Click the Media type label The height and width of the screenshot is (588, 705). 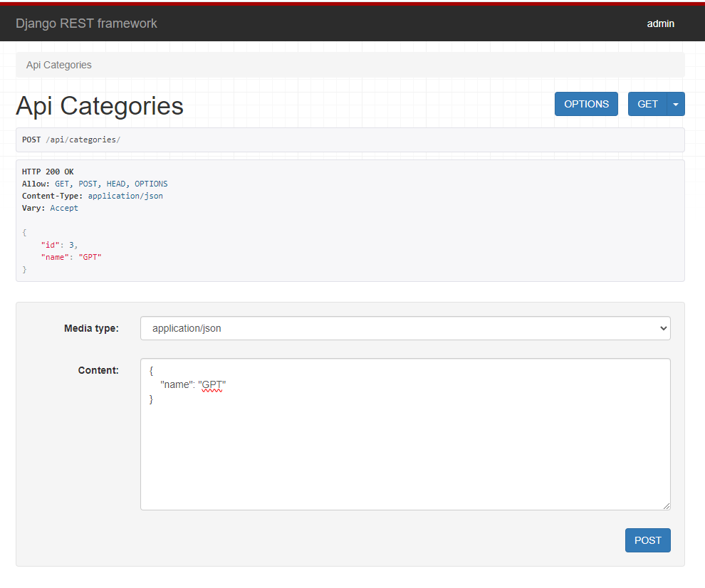click(91, 328)
